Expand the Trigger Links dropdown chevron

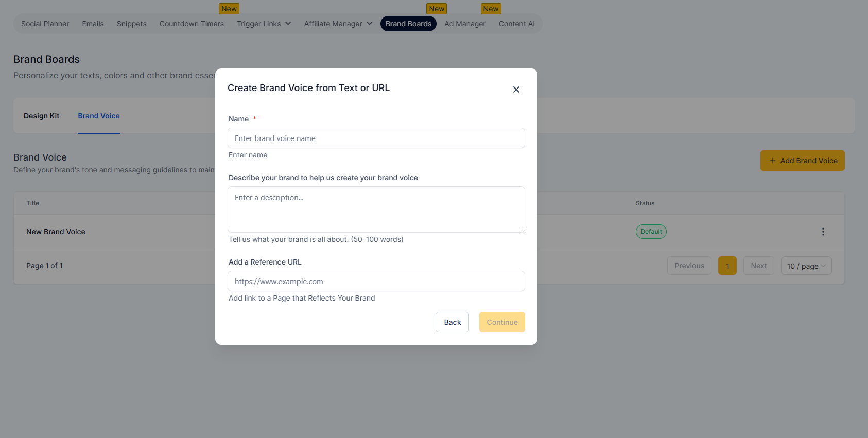click(288, 24)
